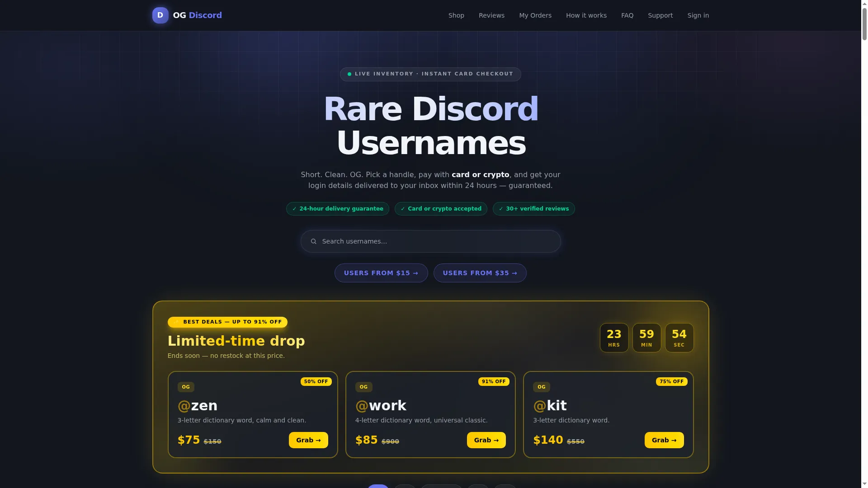Click the $140 price on @kit
This screenshot has width=868, height=488.
[548, 440]
